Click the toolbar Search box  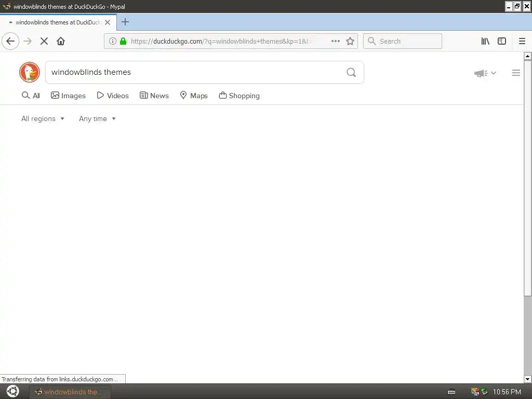pos(403,42)
